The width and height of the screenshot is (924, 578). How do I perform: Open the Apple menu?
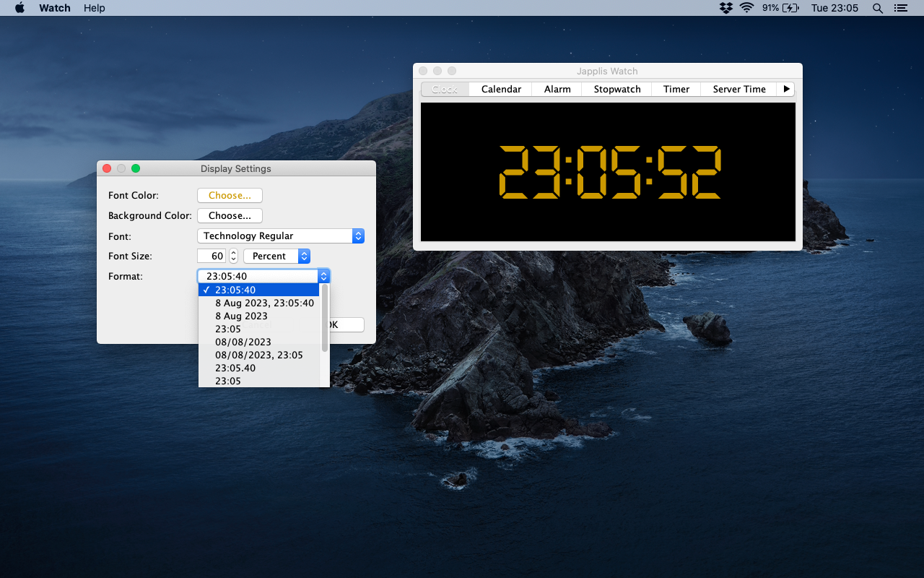[19, 8]
